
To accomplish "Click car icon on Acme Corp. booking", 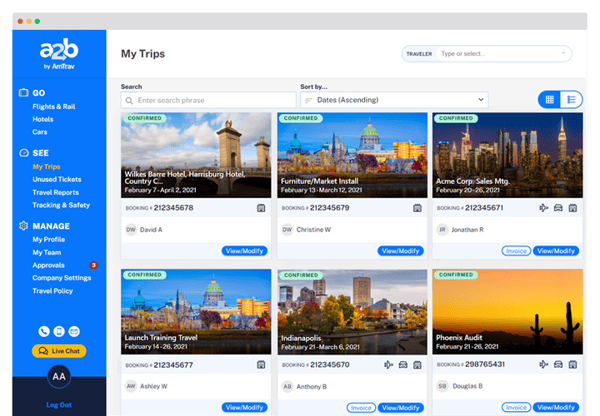I will [x=558, y=208].
